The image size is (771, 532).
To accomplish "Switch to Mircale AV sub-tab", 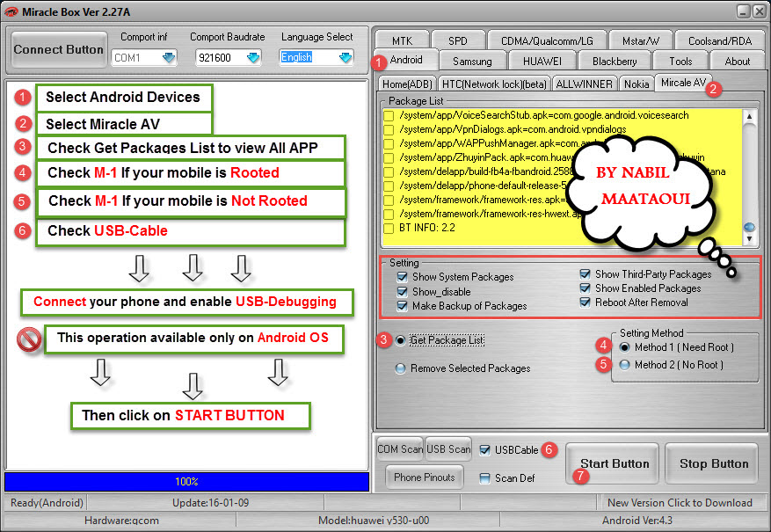I will 683,83.
